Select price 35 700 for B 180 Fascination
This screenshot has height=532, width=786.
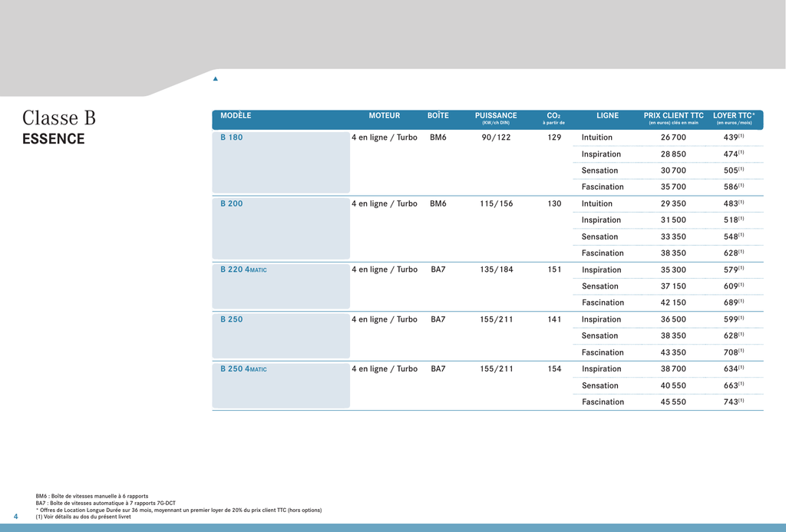pyautogui.click(x=673, y=187)
